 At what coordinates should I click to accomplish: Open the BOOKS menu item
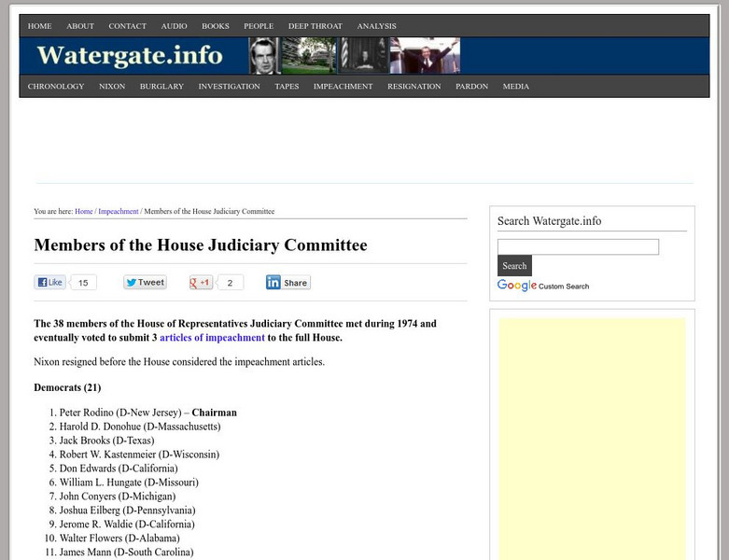point(216,26)
